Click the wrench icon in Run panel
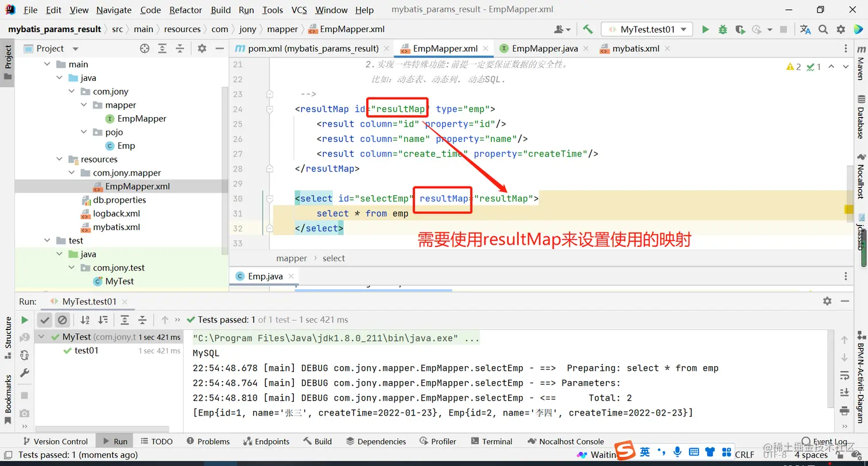 point(24,373)
